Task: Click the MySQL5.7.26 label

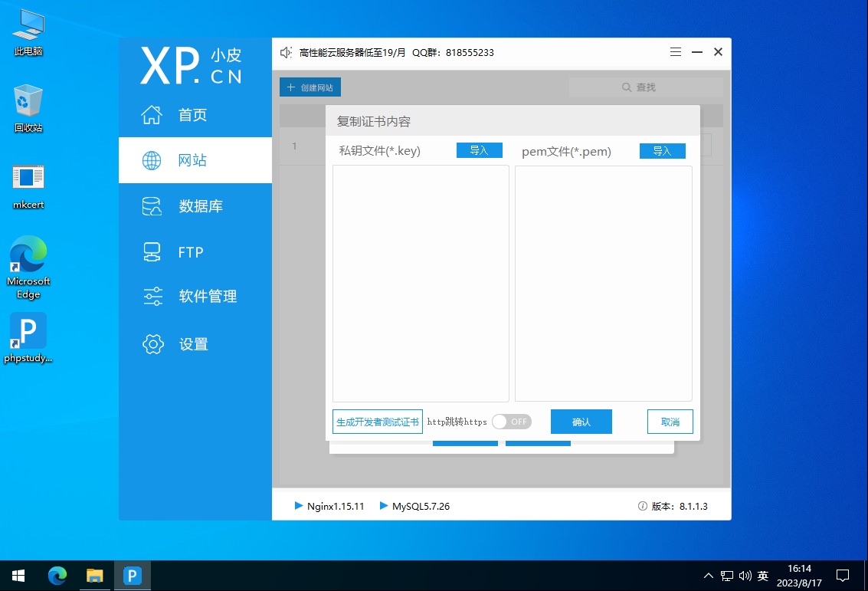Action: [421, 506]
